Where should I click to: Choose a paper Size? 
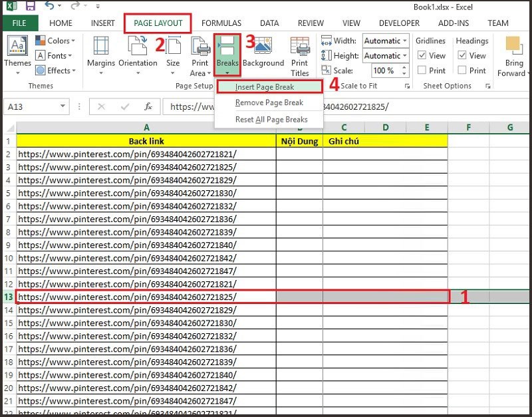pyautogui.click(x=173, y=55)
